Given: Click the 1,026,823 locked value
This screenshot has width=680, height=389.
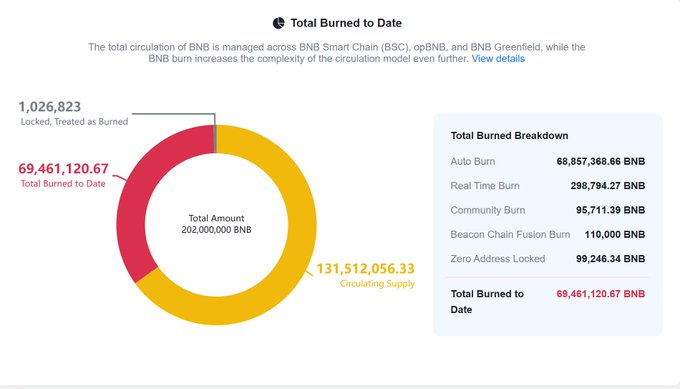Looking at the screenshot, I should coord(49,106).
